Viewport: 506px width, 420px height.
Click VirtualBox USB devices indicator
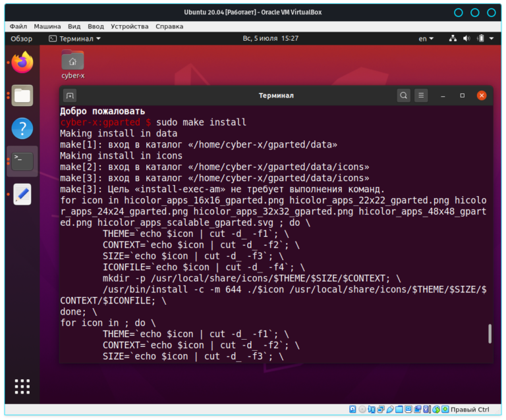(390, 409)
